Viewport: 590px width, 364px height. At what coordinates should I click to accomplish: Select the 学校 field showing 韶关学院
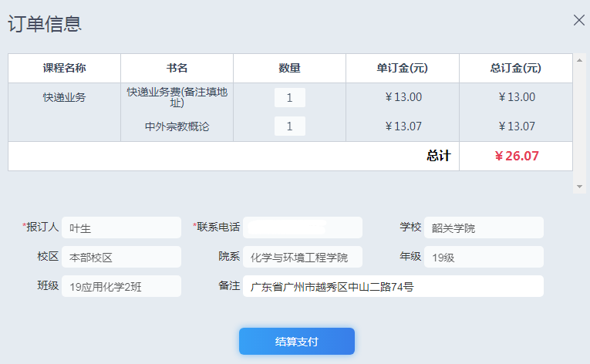tap(483, 228)
